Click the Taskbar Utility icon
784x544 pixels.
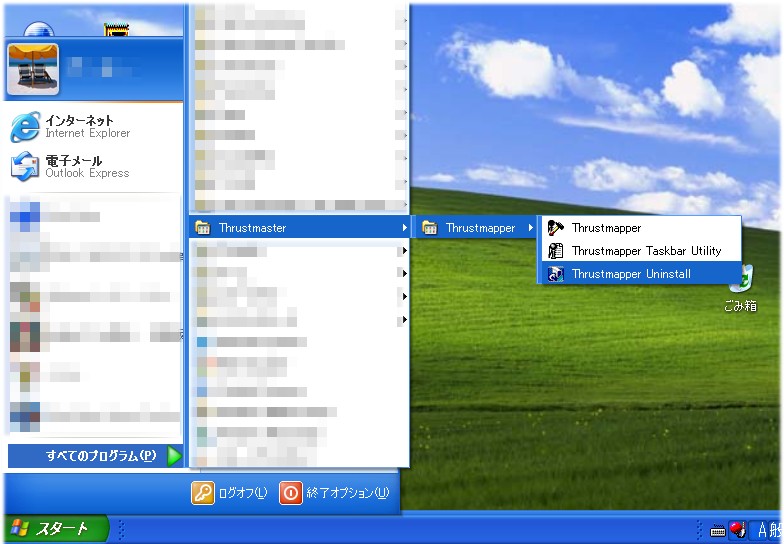coord(556,250)
